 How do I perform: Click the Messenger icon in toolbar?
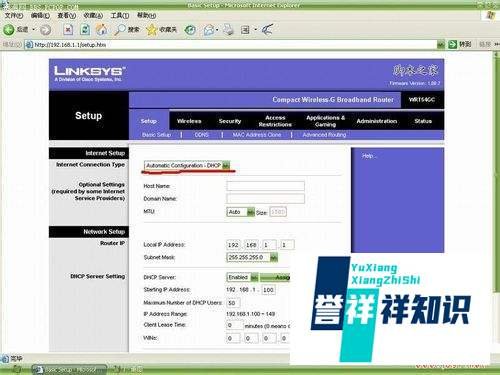[267, 30]
